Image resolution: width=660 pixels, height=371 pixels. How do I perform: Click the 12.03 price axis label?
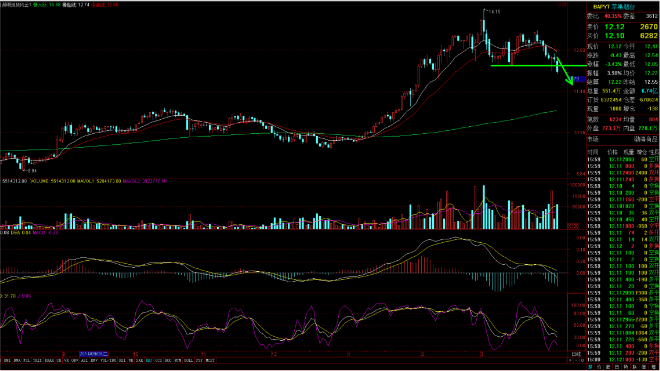point(579,50)
